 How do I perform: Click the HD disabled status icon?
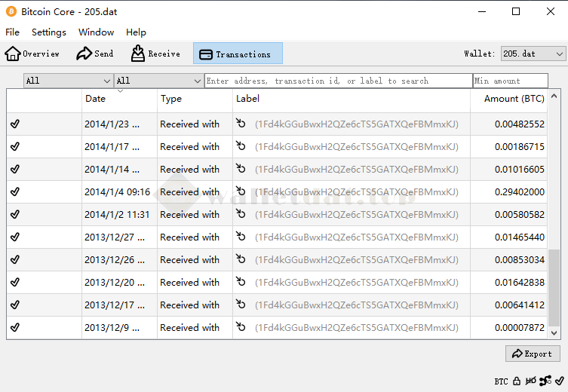coord(530,381)
